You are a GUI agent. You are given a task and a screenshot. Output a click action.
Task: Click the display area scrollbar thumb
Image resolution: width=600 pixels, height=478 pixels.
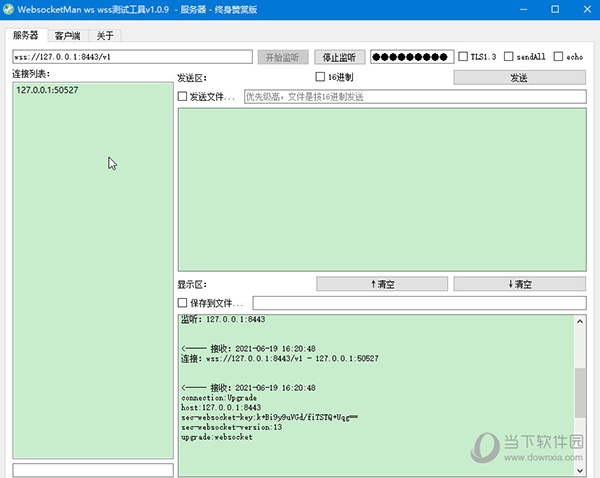[x=580, y=393]
